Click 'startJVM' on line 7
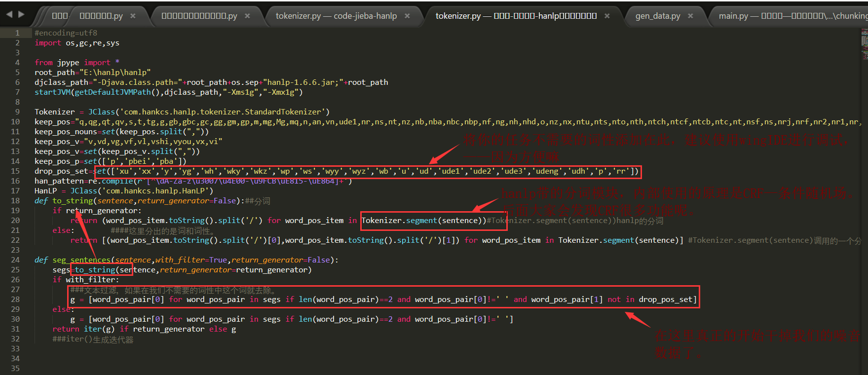This screenshot has width=868, height=375. 52,92
